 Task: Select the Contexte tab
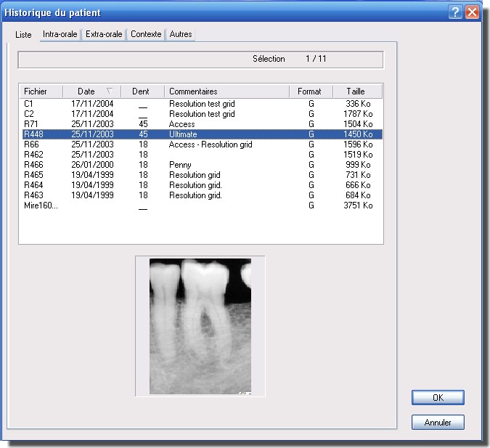click(146, 34)
